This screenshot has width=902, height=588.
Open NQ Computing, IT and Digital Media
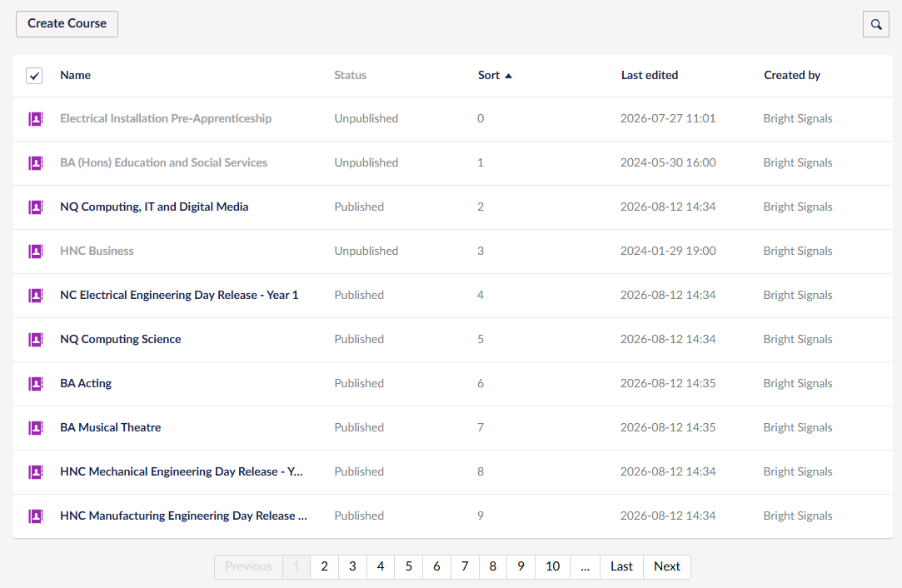pos(154,207)
